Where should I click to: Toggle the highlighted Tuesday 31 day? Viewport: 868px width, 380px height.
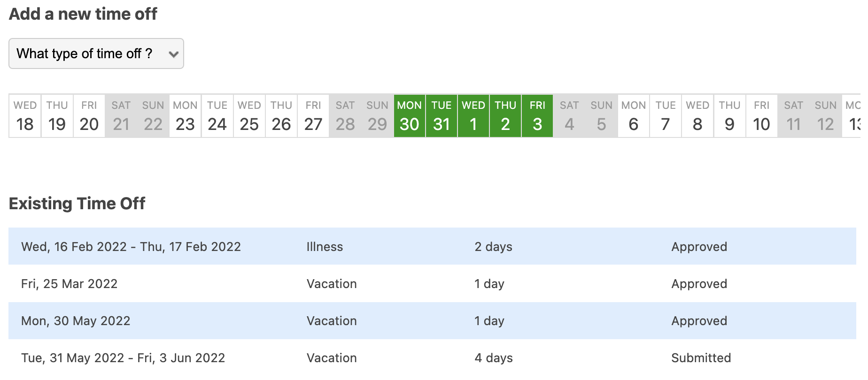pyautogui.click(x=442, y=116)
